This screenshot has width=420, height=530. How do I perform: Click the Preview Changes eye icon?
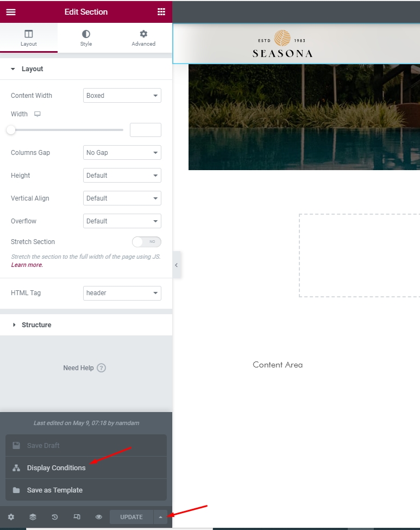[x=99, y=517]
